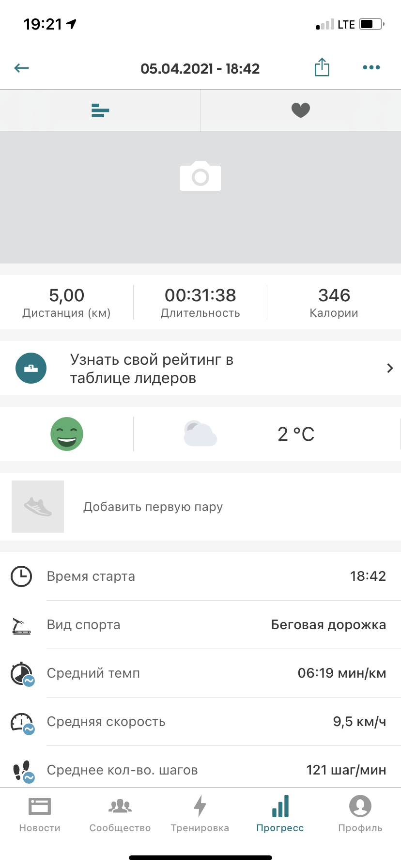Go to the Тренировка tab
401x868 pixels.
200,814
